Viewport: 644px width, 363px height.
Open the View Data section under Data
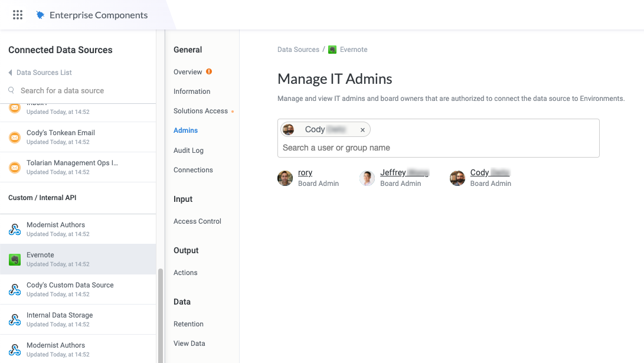coord(189,343)
